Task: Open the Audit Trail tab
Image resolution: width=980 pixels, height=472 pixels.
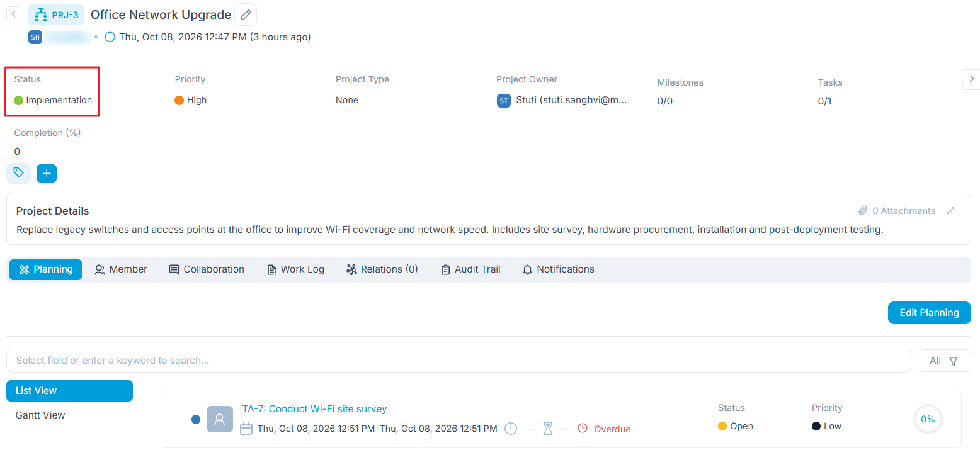Action: (470, 269)
